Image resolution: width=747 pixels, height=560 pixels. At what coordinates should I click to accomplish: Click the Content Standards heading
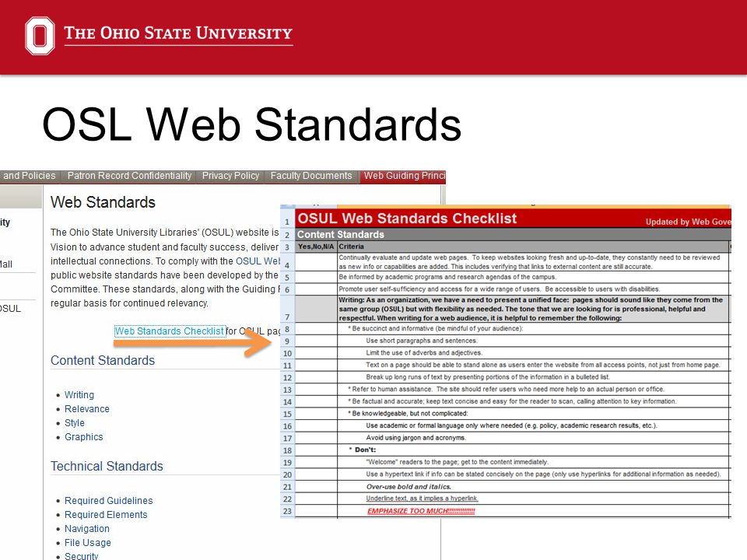click(103, 360)
